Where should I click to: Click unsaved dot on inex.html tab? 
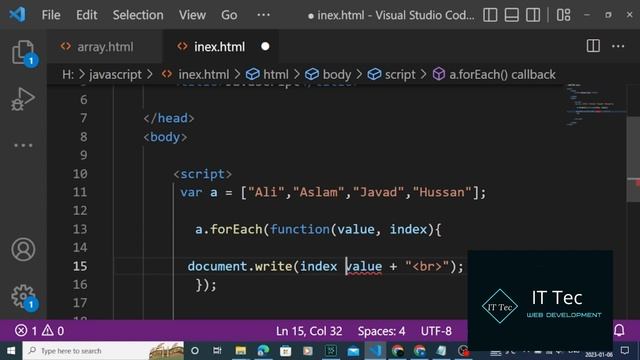click(x=265, y=47)
